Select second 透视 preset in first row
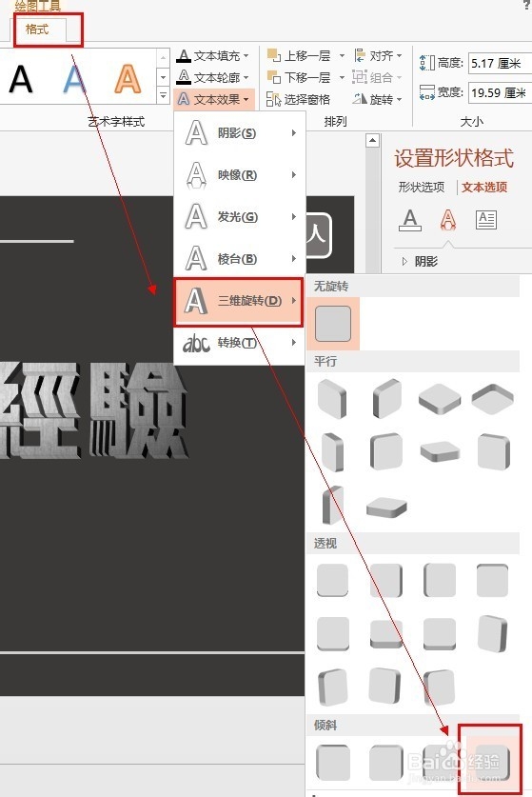The height and width of the screenshot is (797, 532). coord(386,580)
